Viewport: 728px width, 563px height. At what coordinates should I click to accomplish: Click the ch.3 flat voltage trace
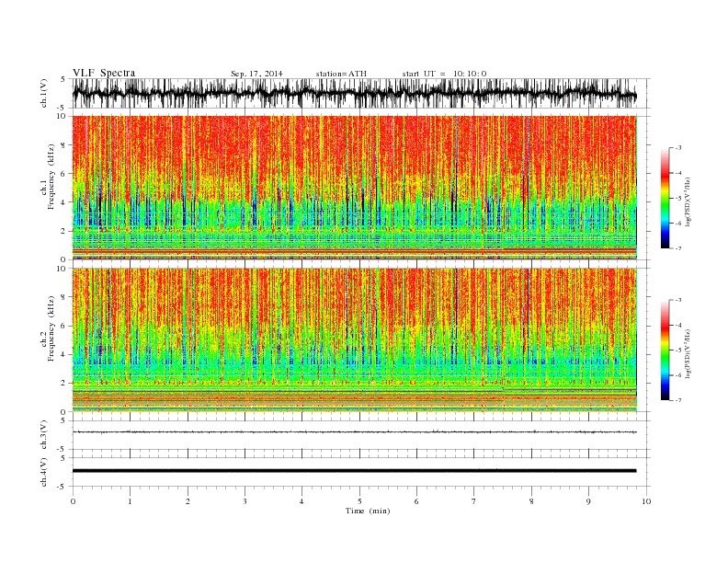354,432
